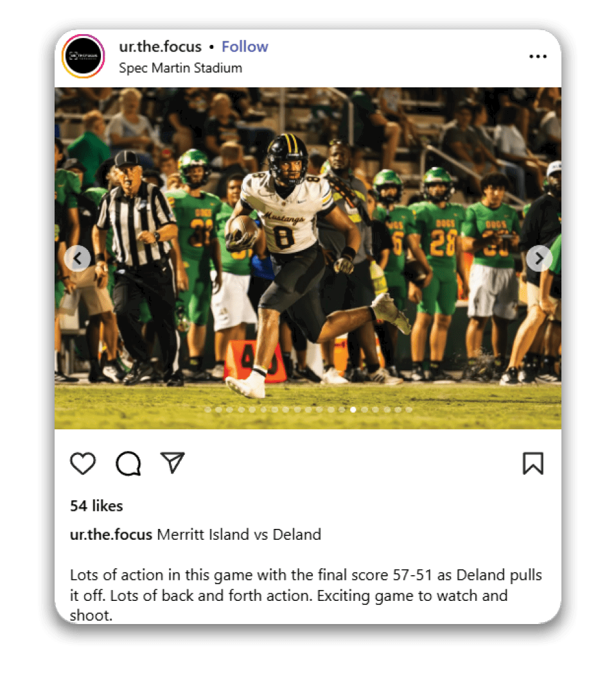Image resolution: width=616 pixels, height=687 pixels.
Task: Select the active white carousel dot
Action: click(353, 409)
